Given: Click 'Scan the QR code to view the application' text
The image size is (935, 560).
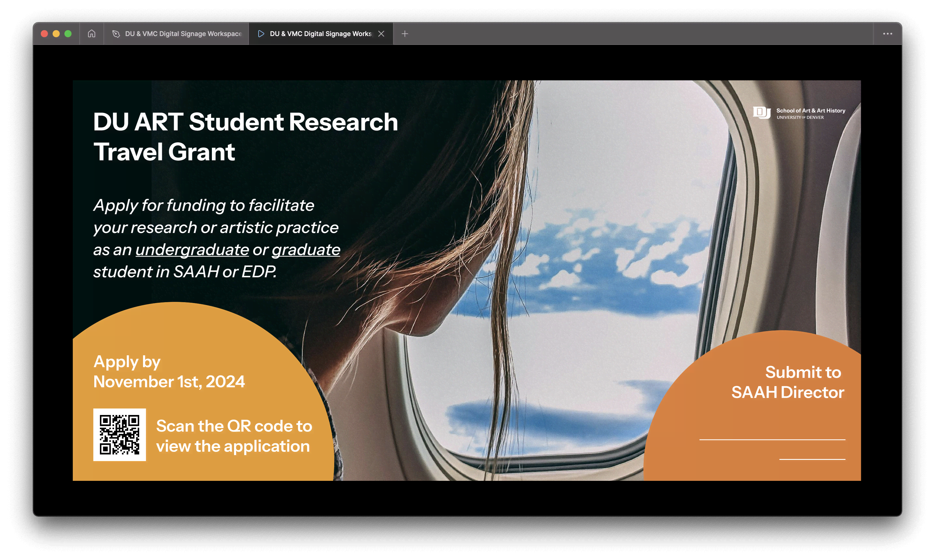Looking at the screenshot, I should pos(234,436).
